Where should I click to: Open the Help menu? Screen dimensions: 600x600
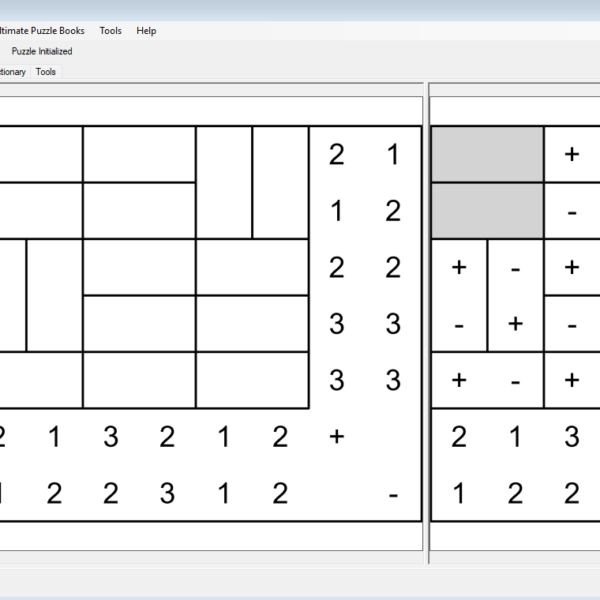click(x=146, y=31)
